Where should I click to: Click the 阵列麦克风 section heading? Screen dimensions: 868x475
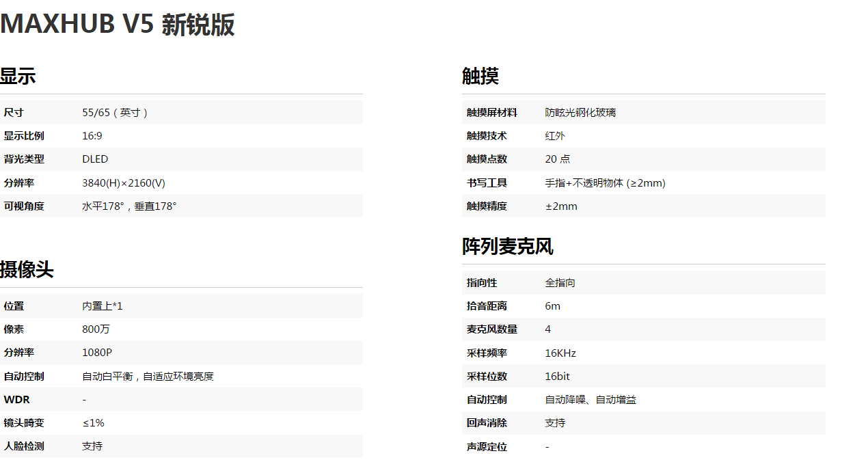coord(508,246)
